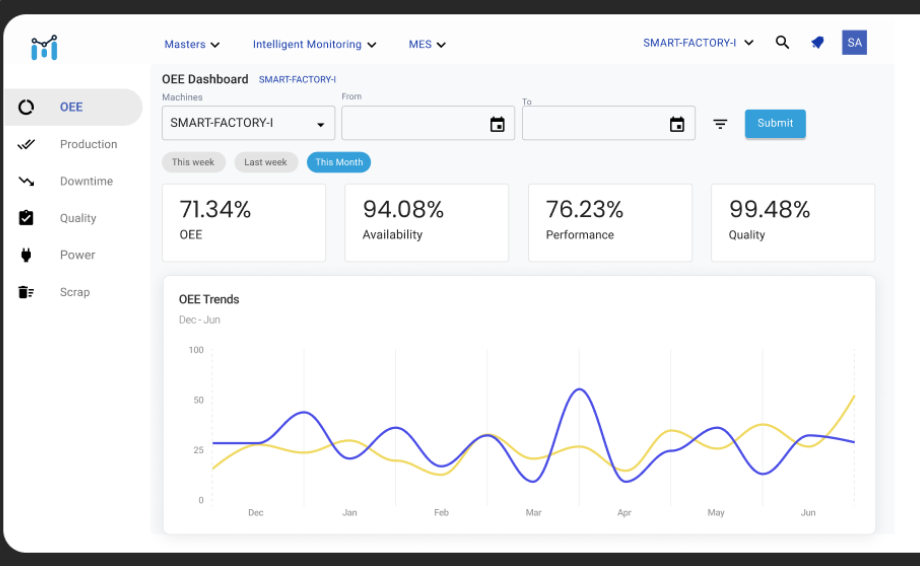
Task: Toggle the This Month filter chip
Action: point(339,162)
